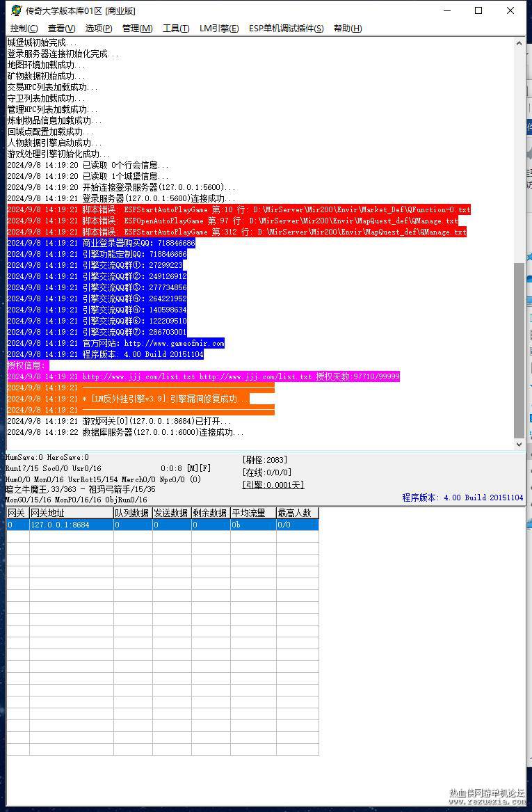Click the 队列数据 column header
The image size is (532, 812).
tap(133, 513)
